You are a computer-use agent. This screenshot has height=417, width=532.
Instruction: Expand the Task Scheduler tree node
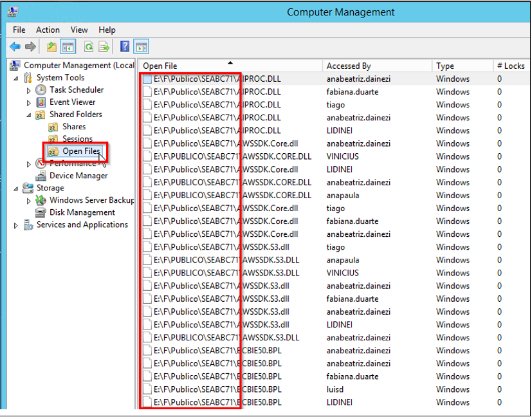click(x=29, y=90)
